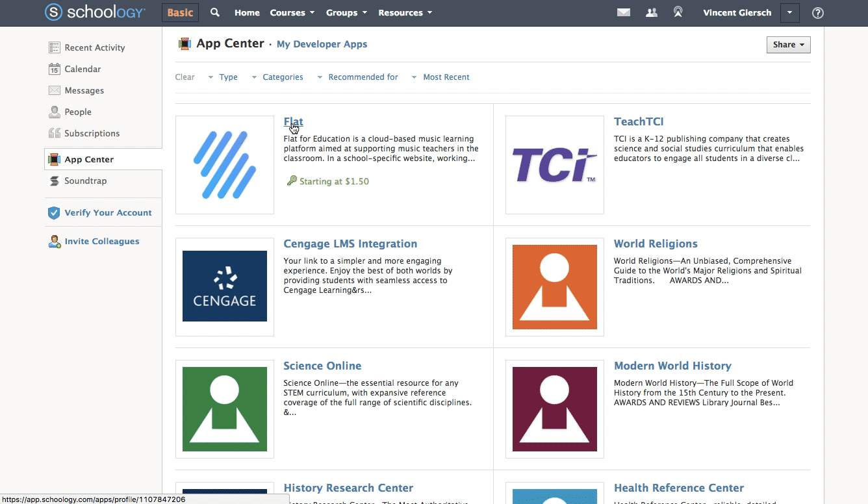Image resolution: width=868 pixels, height=504 pixels.
Task: Click the Schoology logo
Action: 96,12
